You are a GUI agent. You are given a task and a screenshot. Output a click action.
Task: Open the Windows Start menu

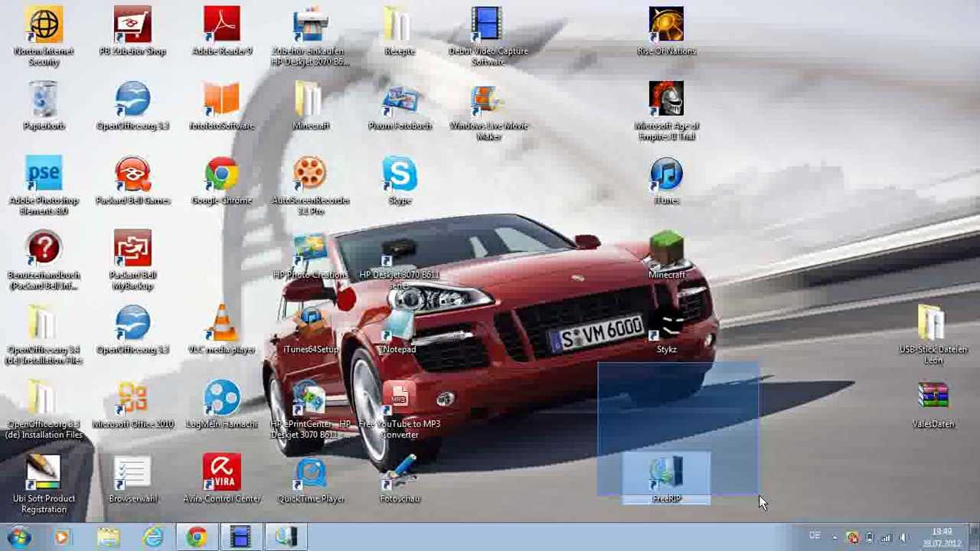coord(19,537)
